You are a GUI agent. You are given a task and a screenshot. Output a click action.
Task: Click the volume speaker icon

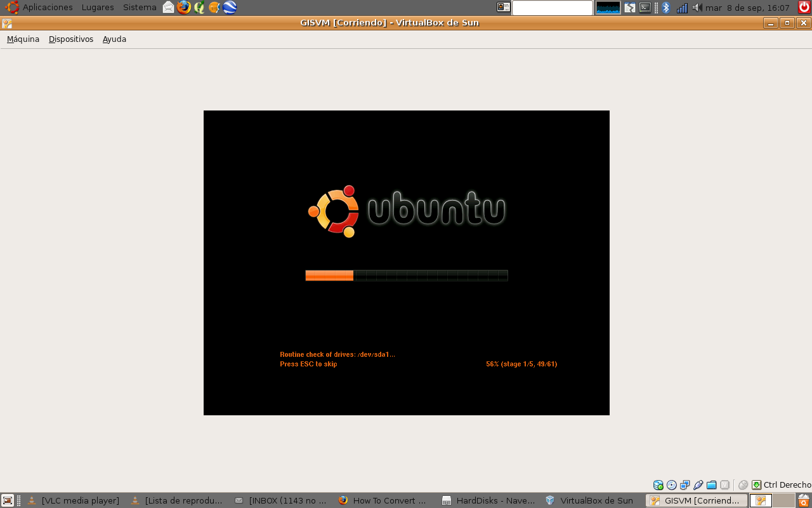tap(697, 8)
